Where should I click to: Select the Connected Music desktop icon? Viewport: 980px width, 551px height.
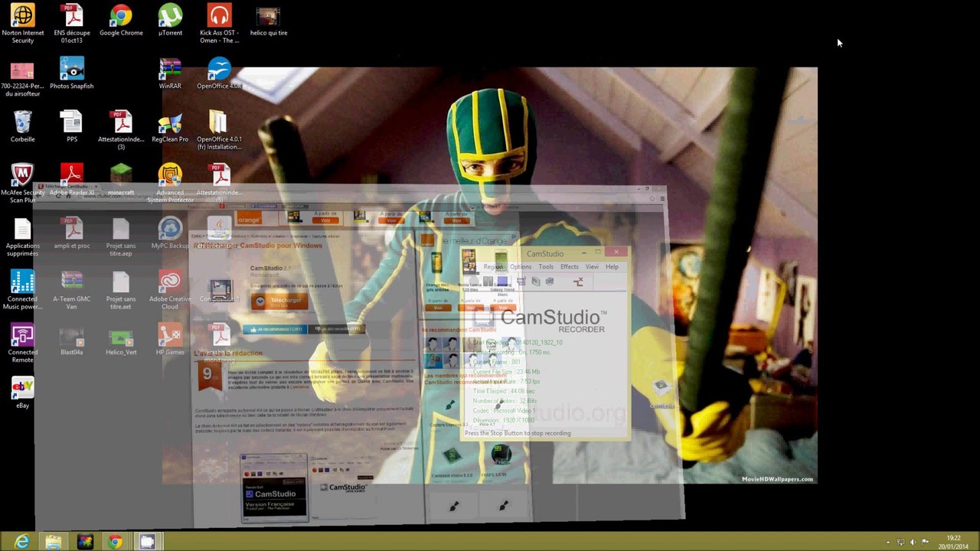23,290
